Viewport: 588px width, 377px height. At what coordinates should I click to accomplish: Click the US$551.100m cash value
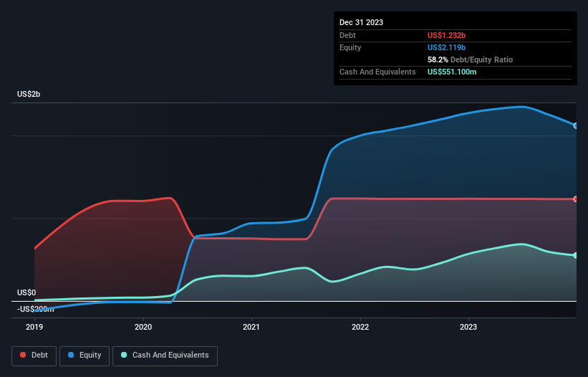(452, 72)
